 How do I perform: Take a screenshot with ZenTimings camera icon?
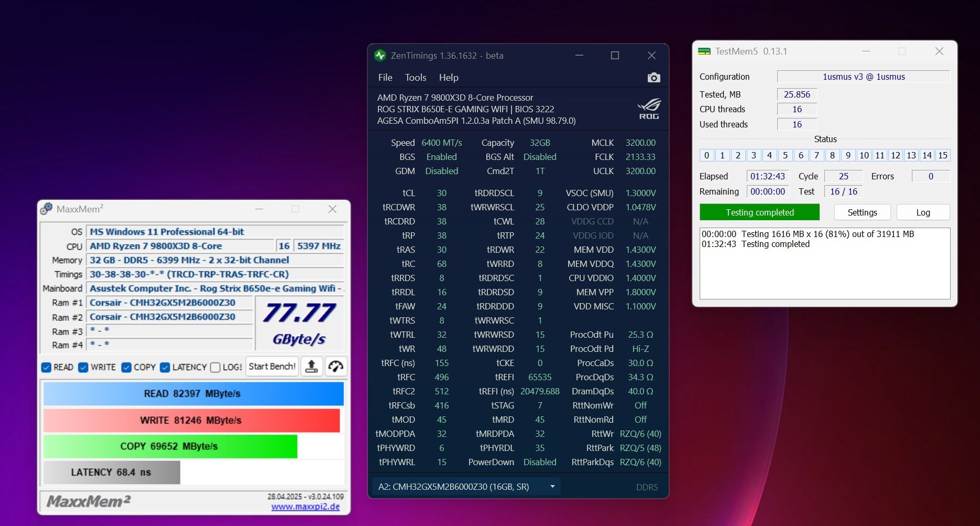[654, 78]
